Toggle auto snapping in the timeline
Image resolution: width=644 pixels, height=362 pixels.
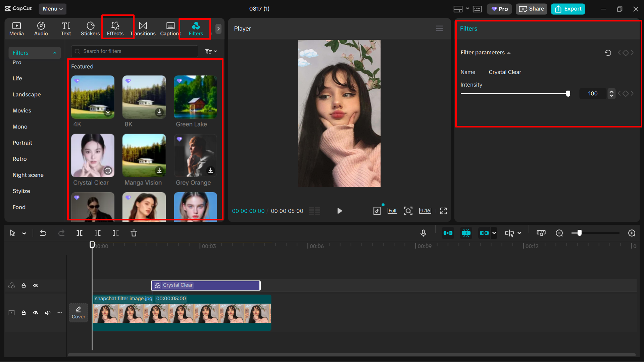(x=466, y=233)
